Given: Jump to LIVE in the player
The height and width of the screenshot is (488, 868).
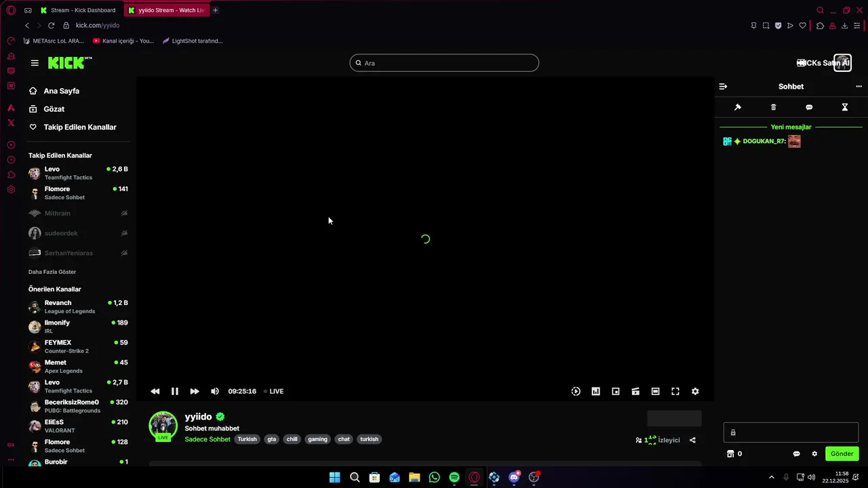Looking at the screenshot, I should point(274,391).
